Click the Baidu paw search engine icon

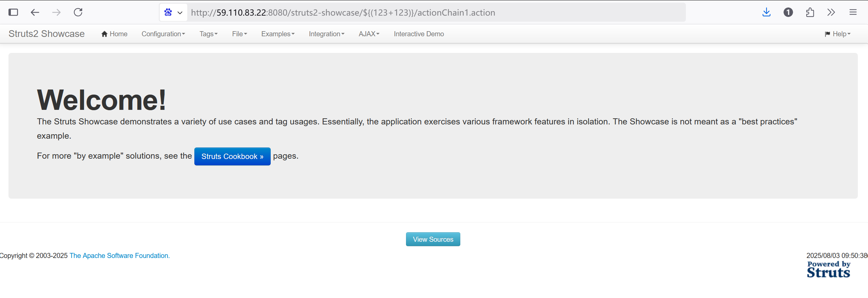point(168,13)
